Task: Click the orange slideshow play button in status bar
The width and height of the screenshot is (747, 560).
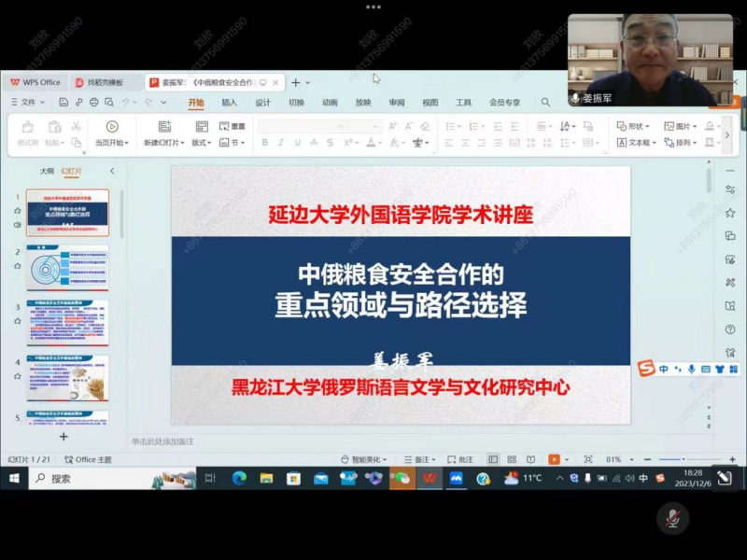Action: coord(554,459)
